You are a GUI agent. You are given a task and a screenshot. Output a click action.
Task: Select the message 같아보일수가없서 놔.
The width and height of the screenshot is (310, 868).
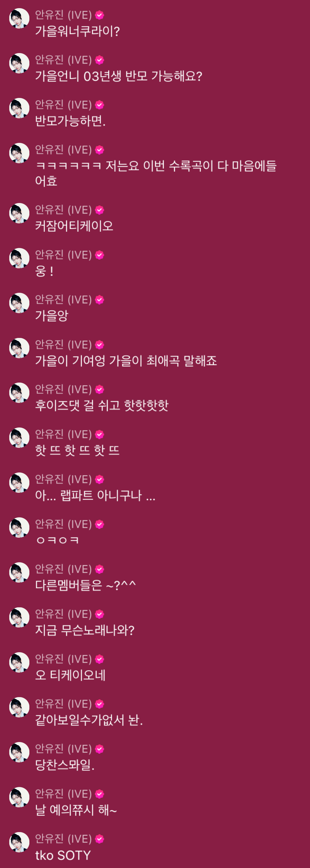[x=89, y=720]
